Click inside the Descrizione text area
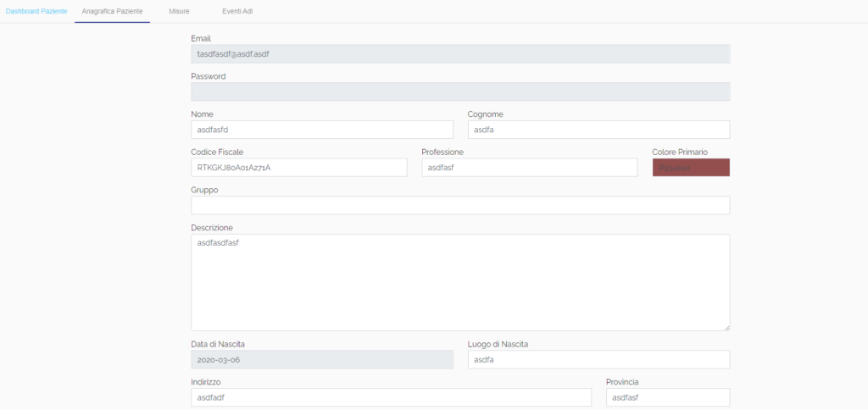Screen dimensions: 868x410 click(460, 282)
